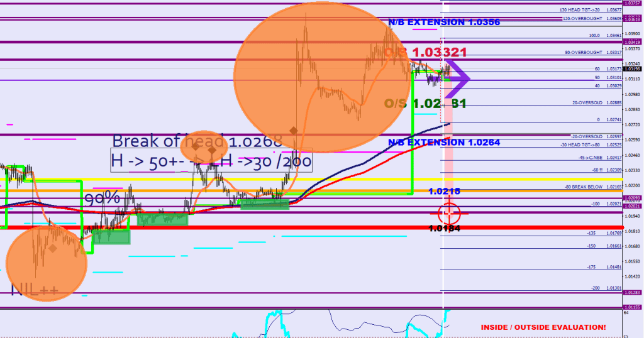
Task: Click the 'N/B EXTENSION 1.0264' label
Action: tap(444, 143)
